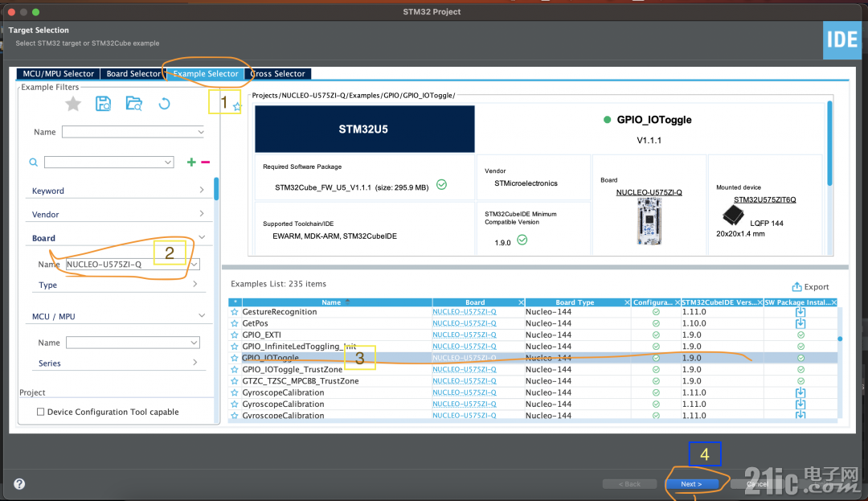The height and width of the screenshot is (501, 868).
Task: Click the STM32U575ZIT6Q chip package image
Action: click(x=733, y=215)
